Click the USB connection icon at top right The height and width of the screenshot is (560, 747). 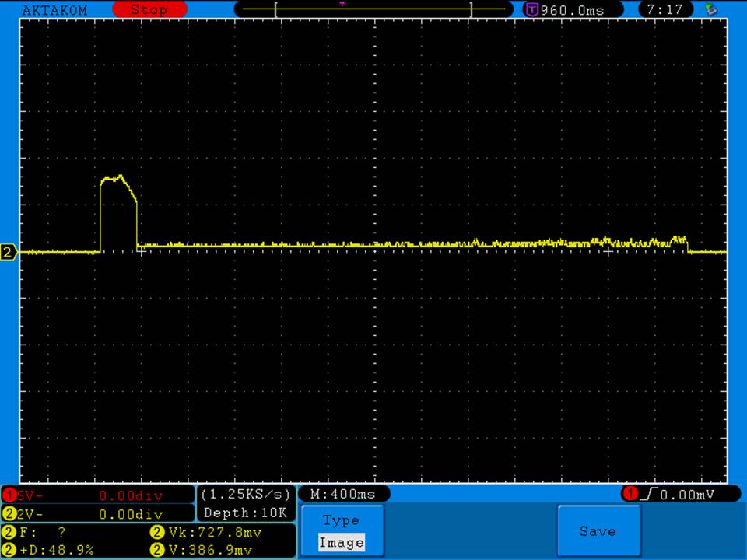tap(710, 10)
